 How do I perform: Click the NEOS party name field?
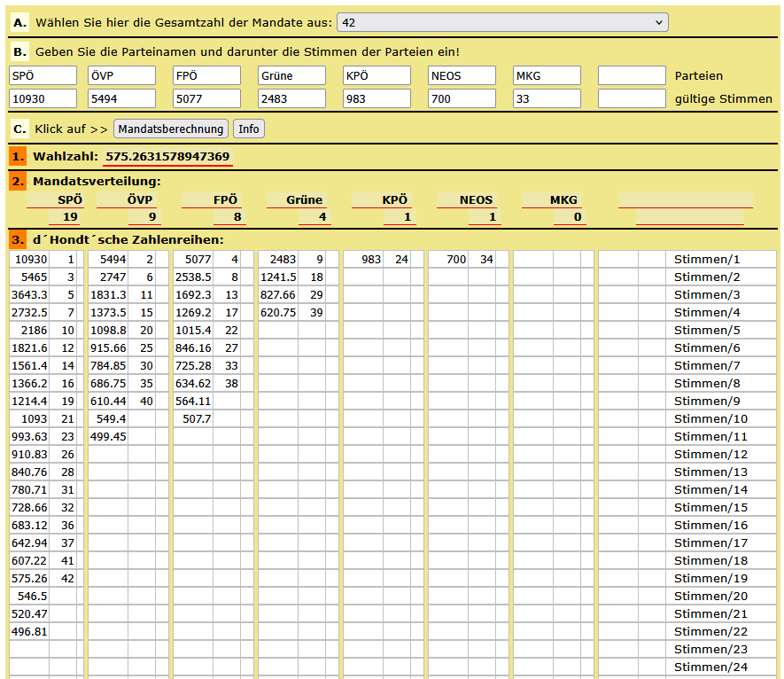[462, 76]
